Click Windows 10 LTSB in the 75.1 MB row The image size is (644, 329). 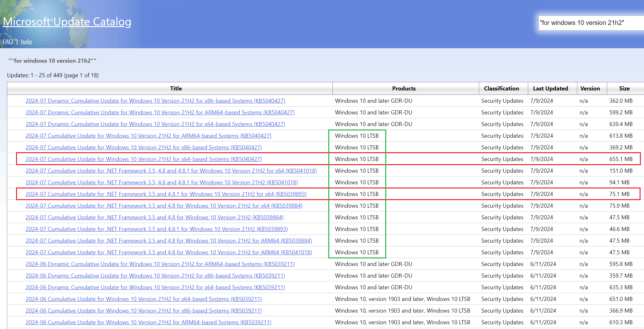pos(357,194)
